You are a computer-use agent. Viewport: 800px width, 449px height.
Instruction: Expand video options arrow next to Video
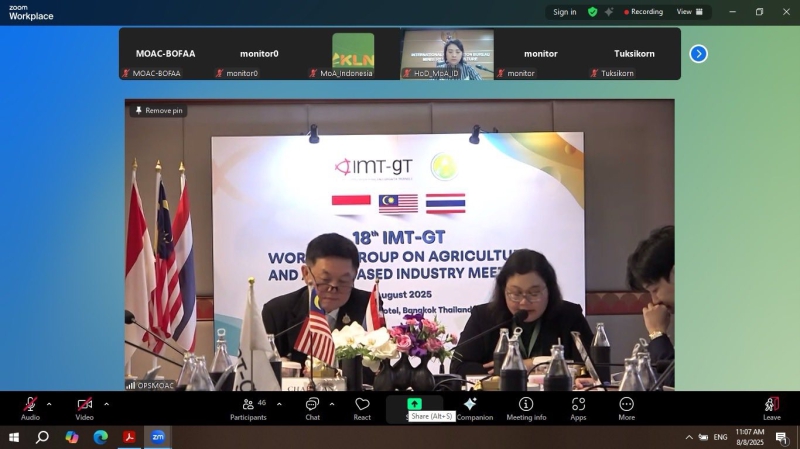point(106,404)
